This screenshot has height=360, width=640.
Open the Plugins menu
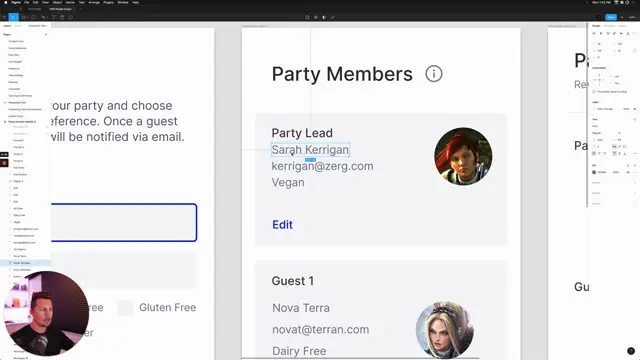108,2
